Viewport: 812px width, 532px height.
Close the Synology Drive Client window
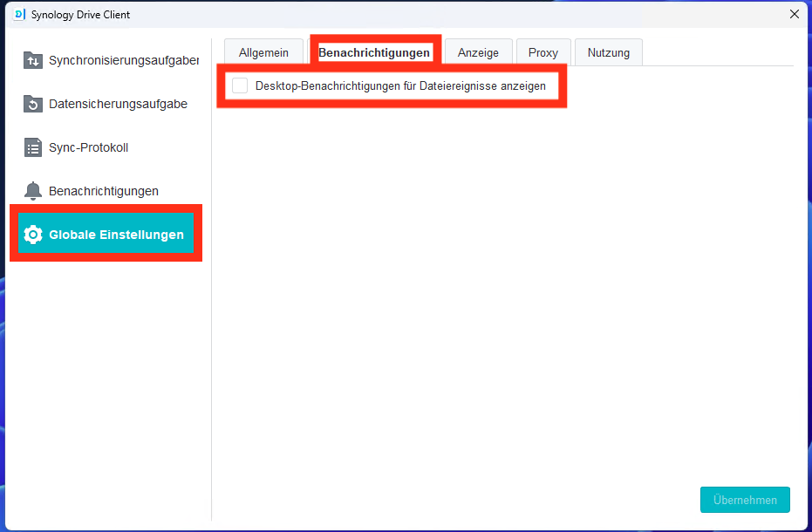coord(794,14)
